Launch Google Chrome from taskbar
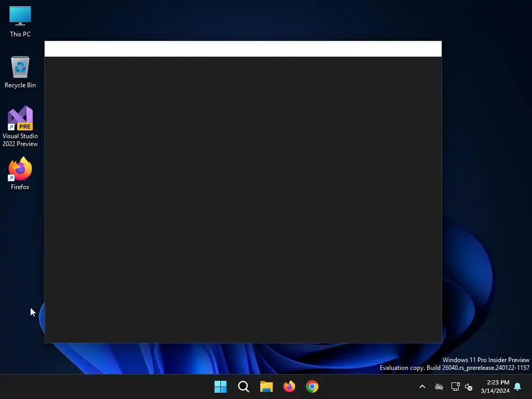This screenshot has width=532, height=399. pos(312,387)
